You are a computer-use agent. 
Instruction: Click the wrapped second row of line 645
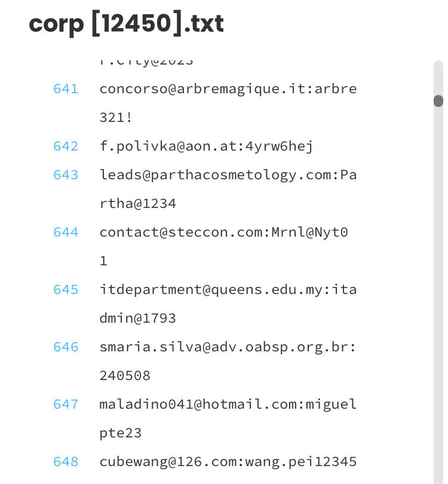tap(138, 318)
